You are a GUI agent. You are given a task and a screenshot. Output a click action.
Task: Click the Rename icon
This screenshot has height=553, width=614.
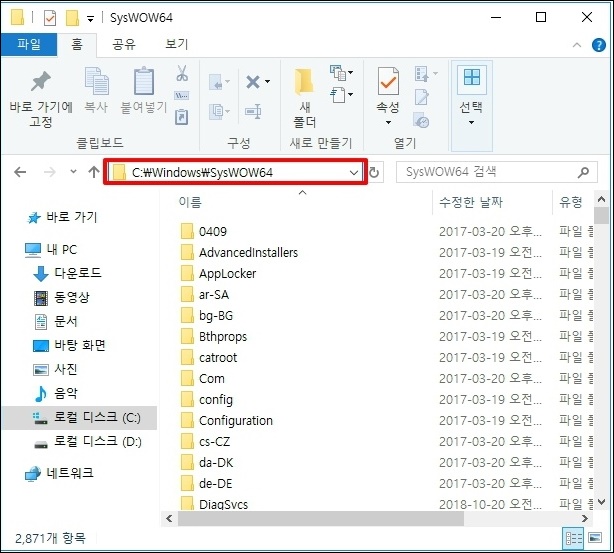[x=253, y=112]
